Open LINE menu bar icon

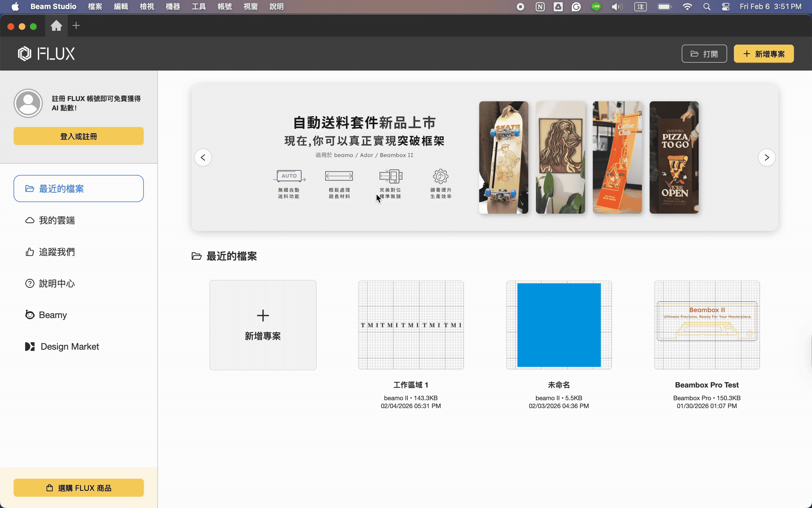(x=596, y=7)
